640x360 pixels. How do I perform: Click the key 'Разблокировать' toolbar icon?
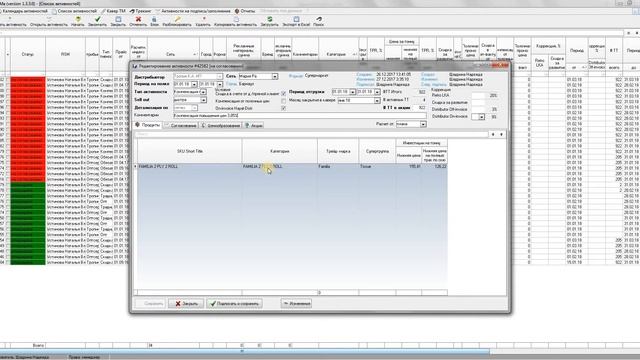pos(177,21)
